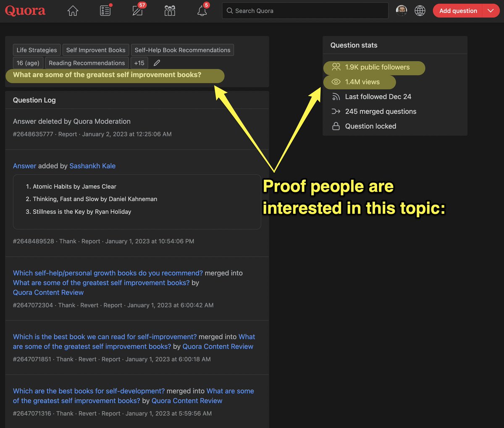
Task: Open the Answer pencil icon with 57 badge
Action: click(138, 10)
